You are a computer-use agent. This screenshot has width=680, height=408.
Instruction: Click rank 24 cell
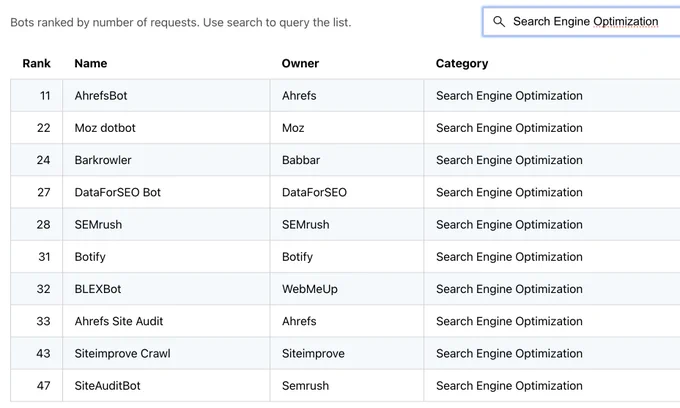(x=36, y=160)
